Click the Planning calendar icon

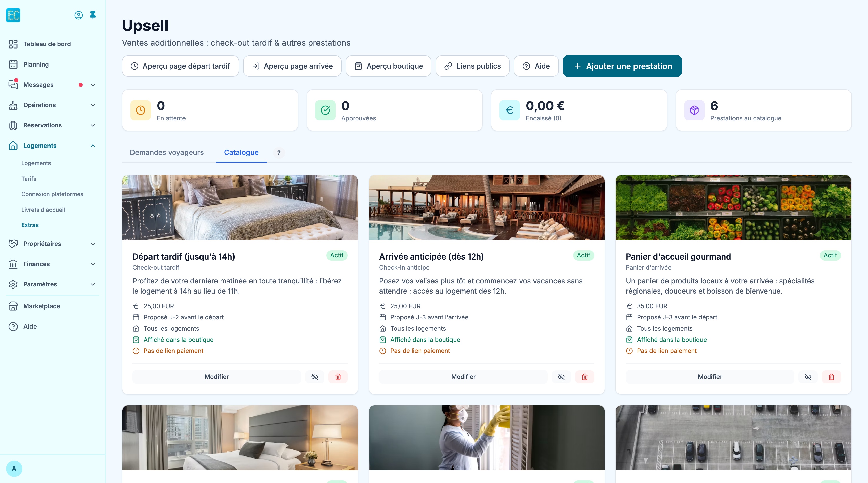tap(13, 65)
